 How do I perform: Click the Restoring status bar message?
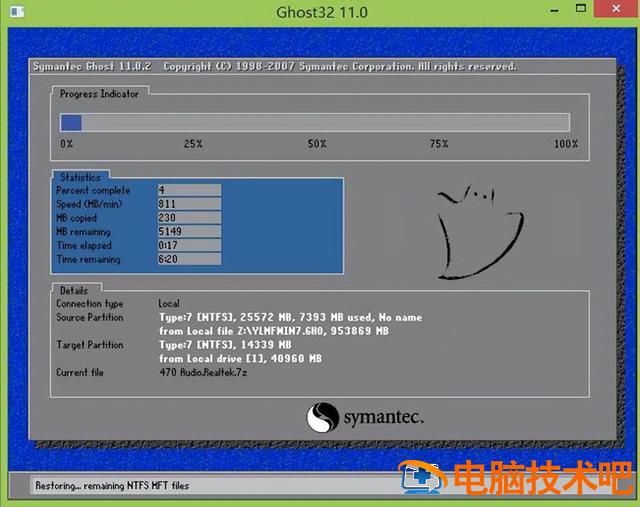(112, 486)
